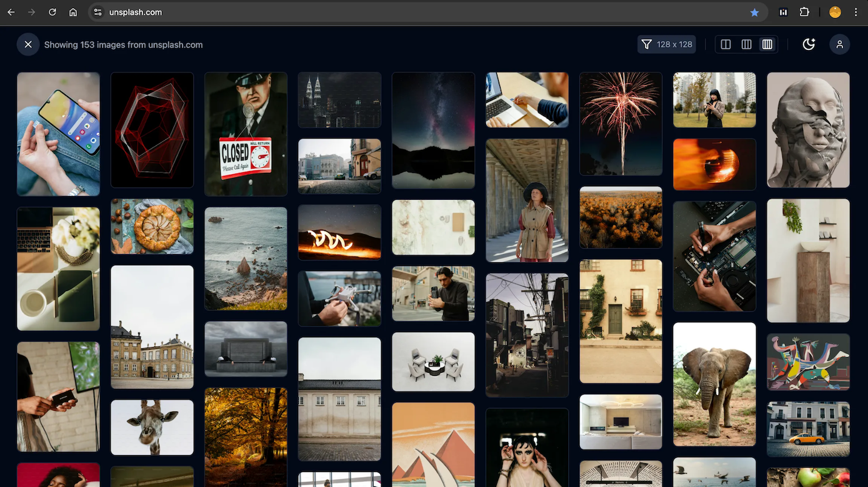Open the user account profile icon
The image size is (868, 487).
[x=839, y=44]
